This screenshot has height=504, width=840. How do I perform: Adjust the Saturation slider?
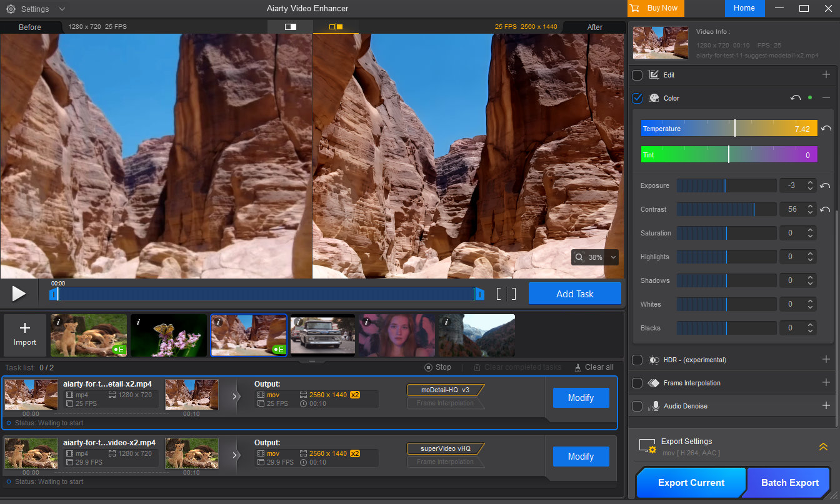726,233
